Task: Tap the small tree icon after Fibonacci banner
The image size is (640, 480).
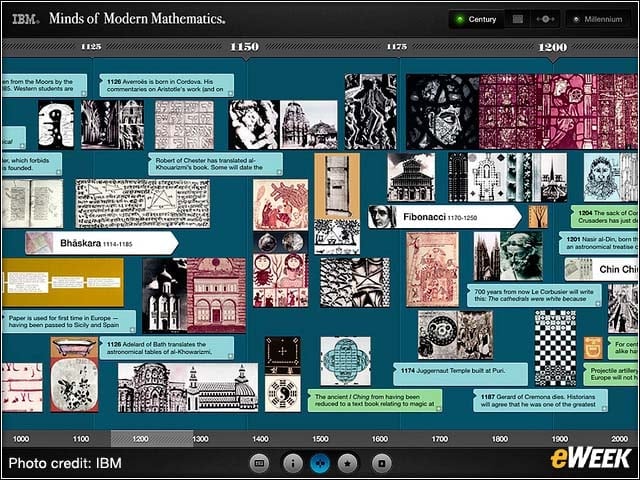Action: (x=538, y=217)
